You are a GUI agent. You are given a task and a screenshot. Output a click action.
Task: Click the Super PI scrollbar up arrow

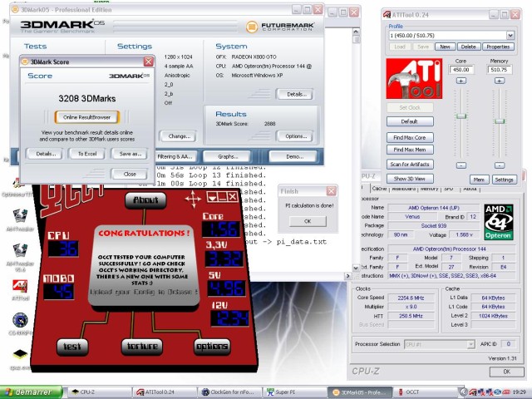coord(356,32)
